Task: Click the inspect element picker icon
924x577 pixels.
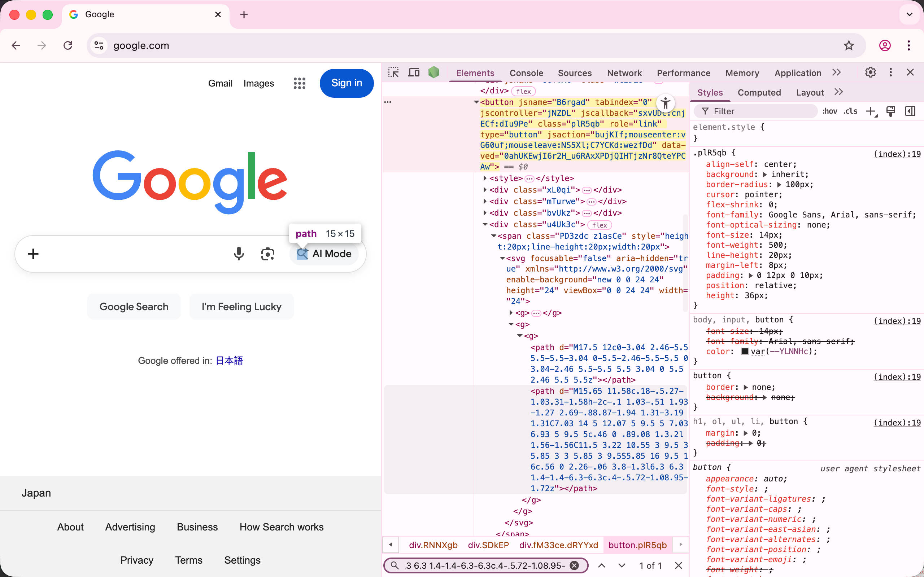Action: (393, 72)
